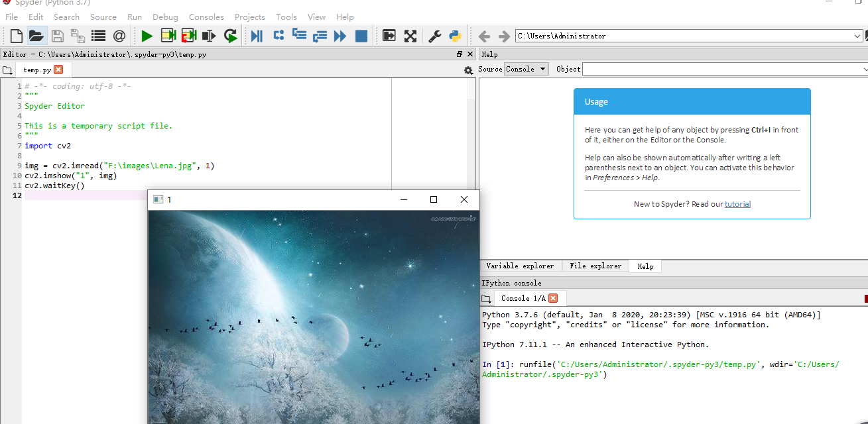The height and width of the screenshot is (424, 868).
Task: Run current cell
Action: pyautogui.click(x=168, y=36)
